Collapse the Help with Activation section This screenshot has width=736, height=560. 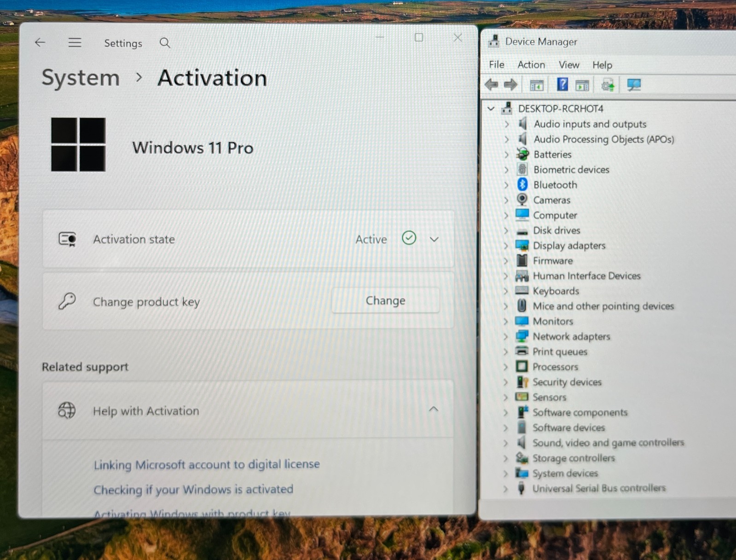coord(434,409)
